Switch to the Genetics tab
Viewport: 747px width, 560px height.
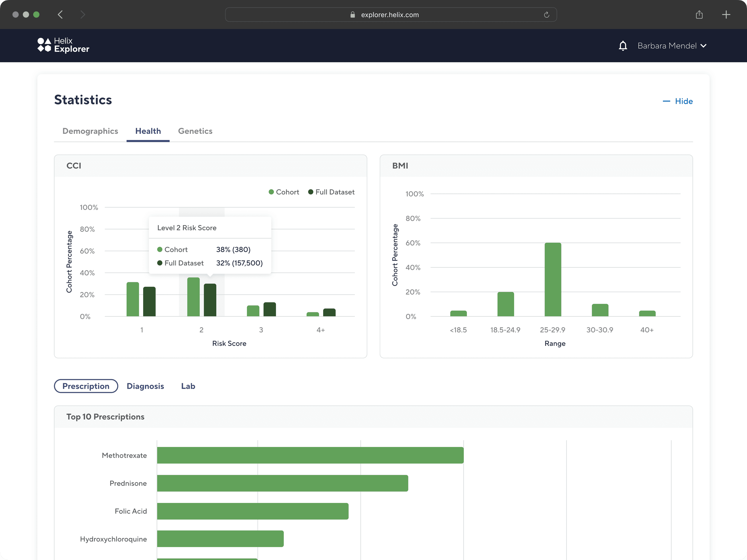click(x=195, y=131)
